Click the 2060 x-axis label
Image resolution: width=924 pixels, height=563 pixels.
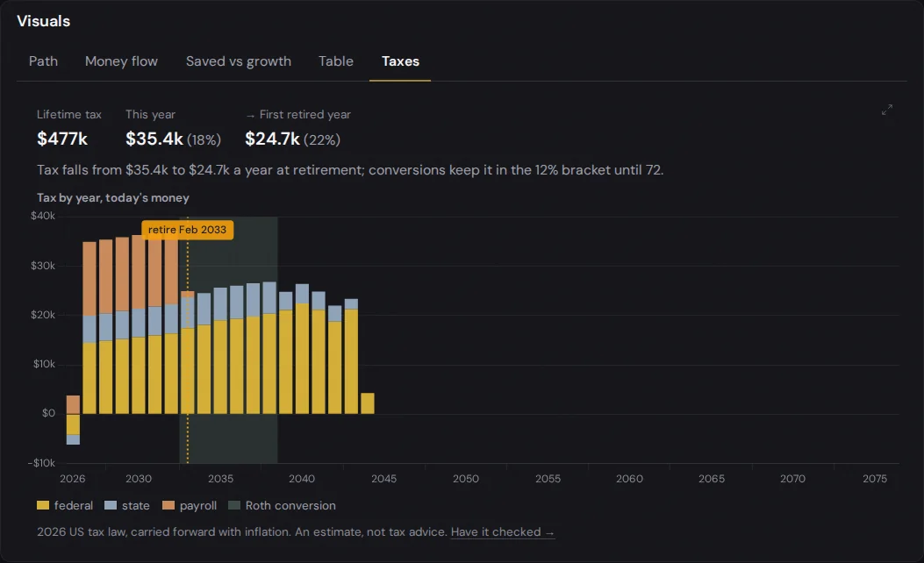pos(629,479)
